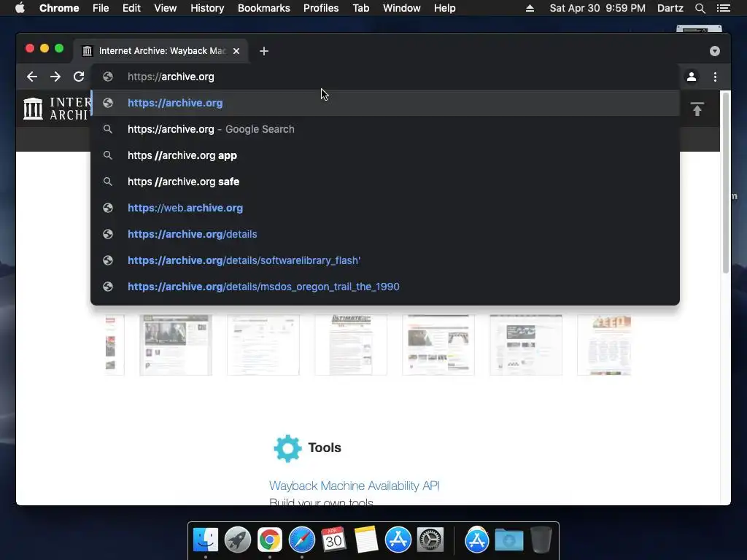Open Spotlight search in the menu bar
747x560 pixels.
[700, 8]
